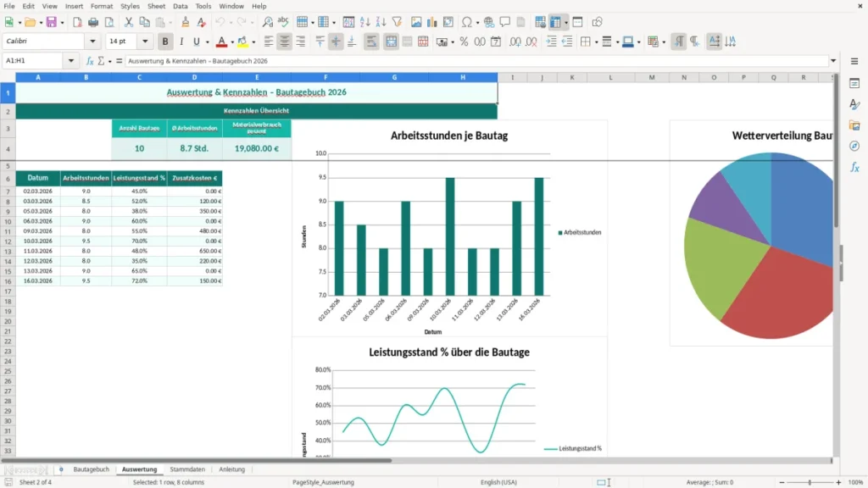Open the Borders dropdown arrow

[596, 42]
